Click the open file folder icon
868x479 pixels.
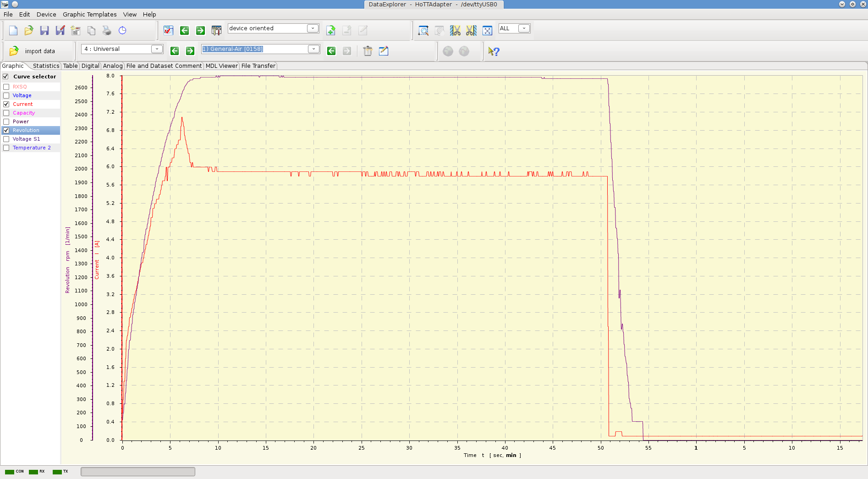coord(29,31)
